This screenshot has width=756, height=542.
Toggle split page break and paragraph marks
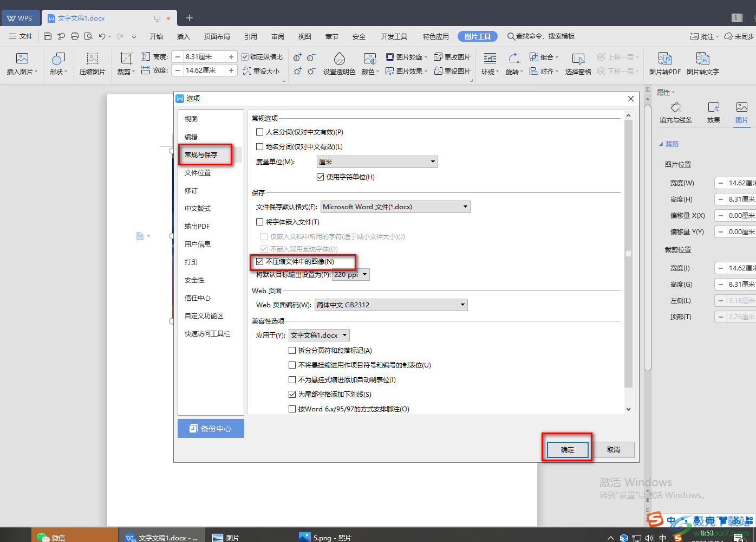coord(292,350)
